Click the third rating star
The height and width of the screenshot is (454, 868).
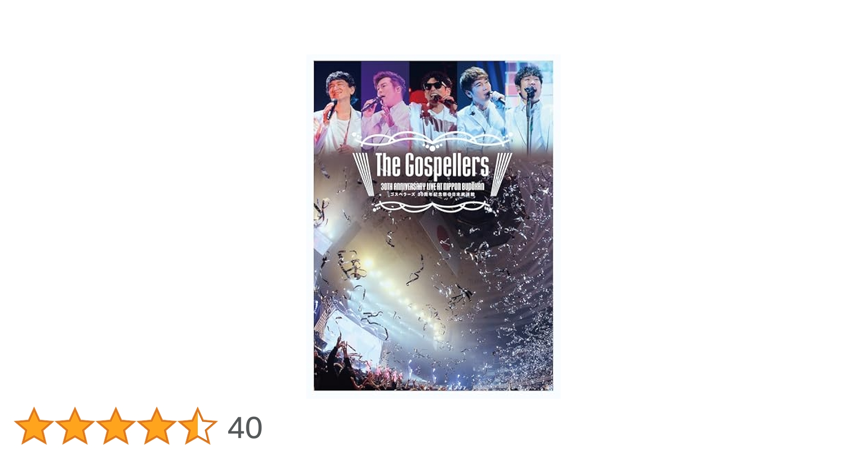[x=116, y=426]
